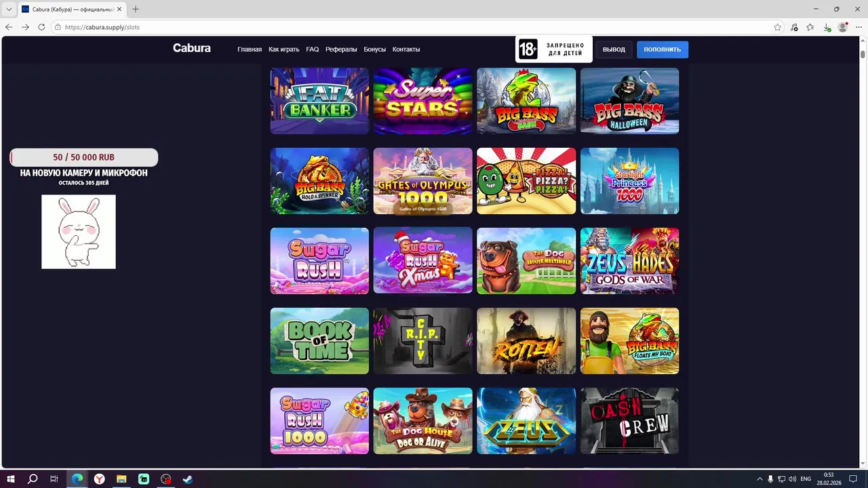The height and width of the screenshot is (488, 868).
Task: Open the Бонусы menu item
Action: (x=374, y=49)
